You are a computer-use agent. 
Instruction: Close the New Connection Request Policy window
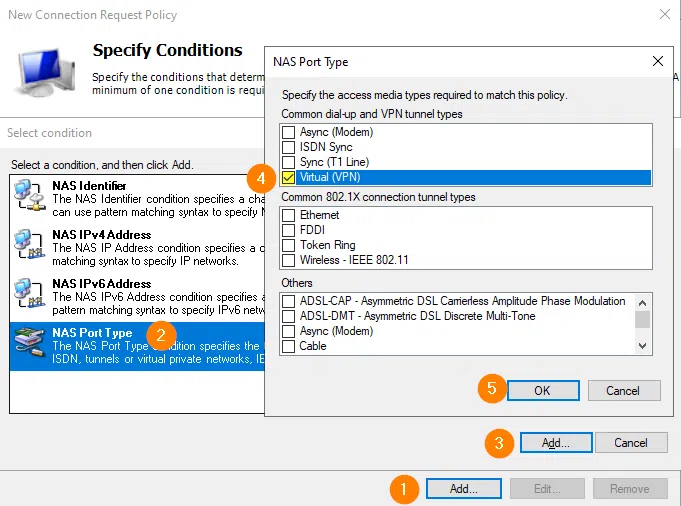pos(665,15)
